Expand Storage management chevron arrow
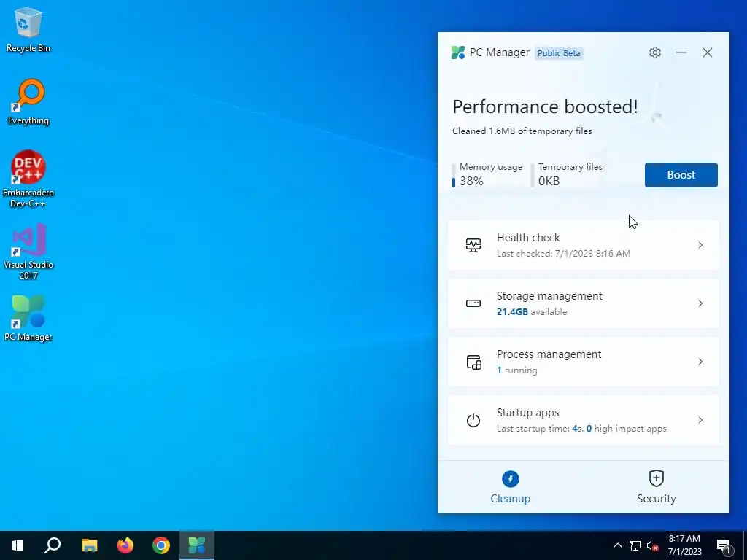Viewport: 747px width, 560px height. click(700, 303)
